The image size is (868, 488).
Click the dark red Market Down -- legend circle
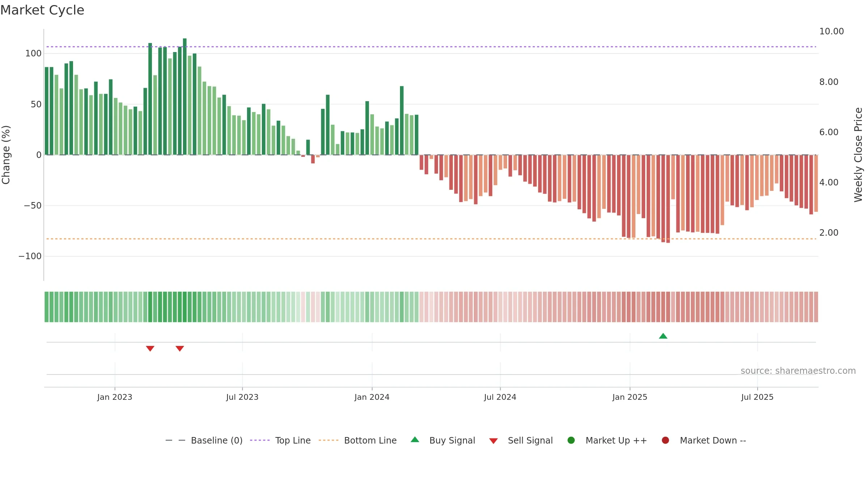pos(665,440)
